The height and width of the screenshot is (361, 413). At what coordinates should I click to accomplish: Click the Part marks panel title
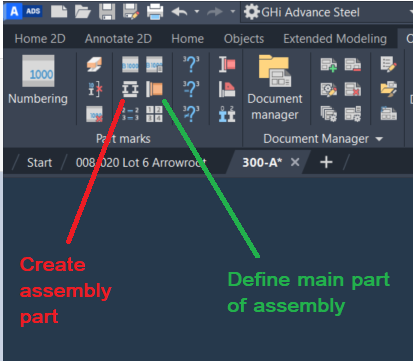123,139
